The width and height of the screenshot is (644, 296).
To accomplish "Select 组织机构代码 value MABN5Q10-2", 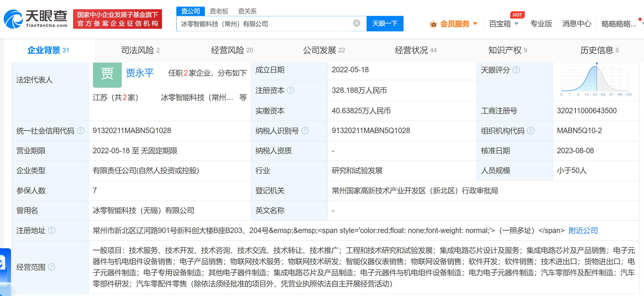I will pos(579,131).
